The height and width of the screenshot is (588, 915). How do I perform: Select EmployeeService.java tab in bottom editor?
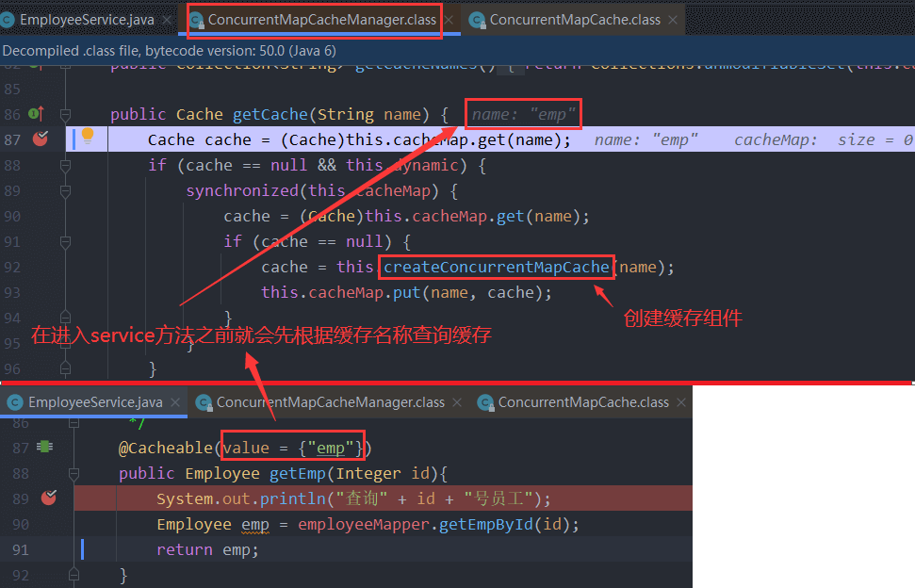95,402
